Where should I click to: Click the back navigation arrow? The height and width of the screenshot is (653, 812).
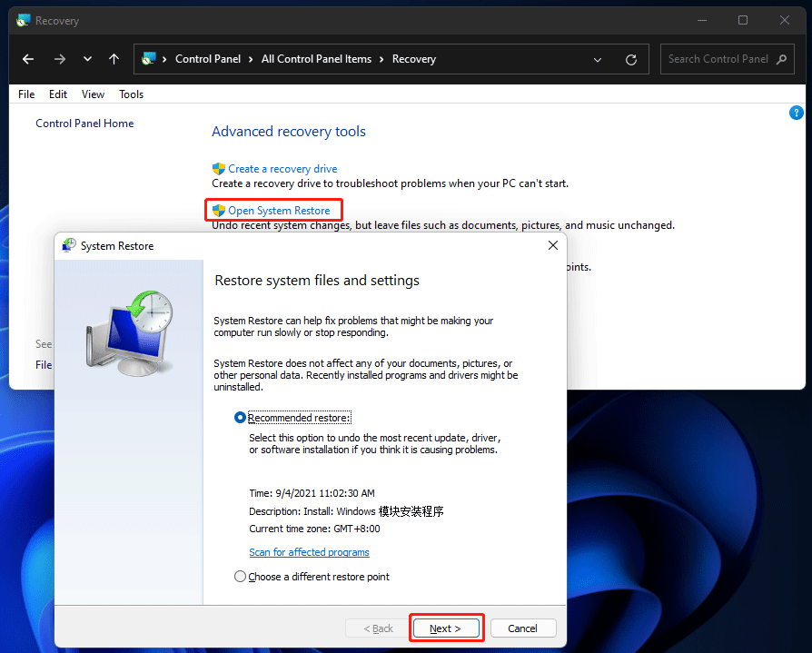point(27,59)
